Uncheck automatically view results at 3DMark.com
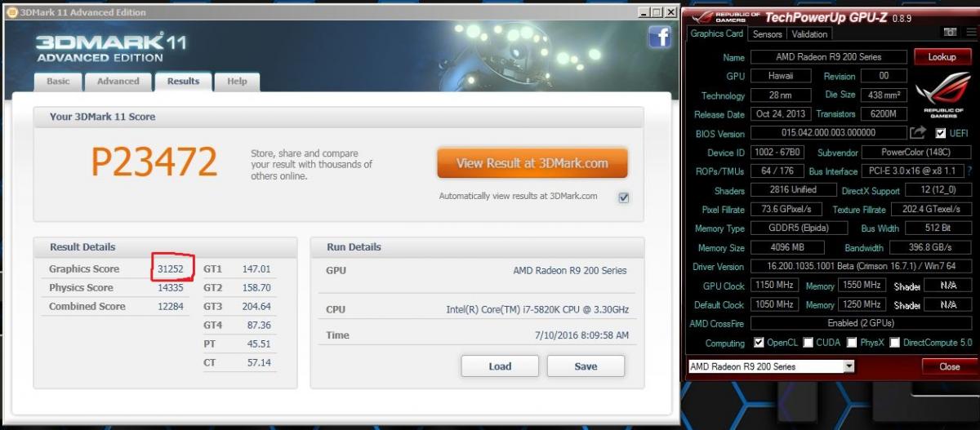The height and width of the screenshot is (430, 980). pyautogui.click(x=624, y=197)
